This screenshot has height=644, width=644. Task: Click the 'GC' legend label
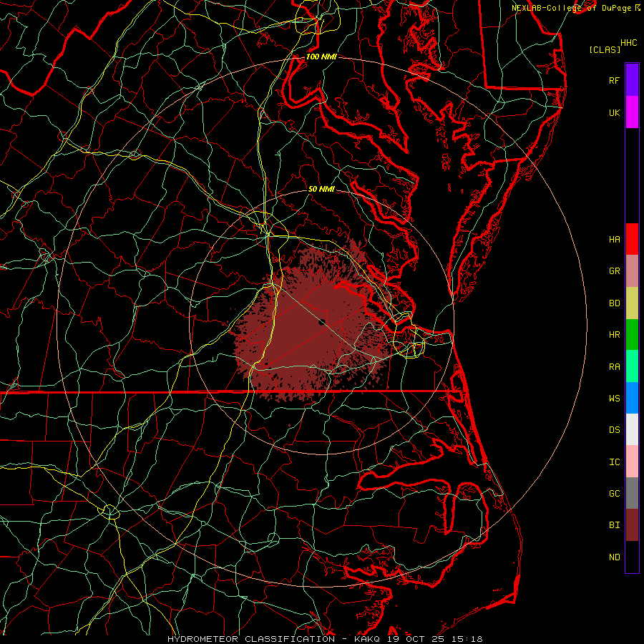[614, 493]
